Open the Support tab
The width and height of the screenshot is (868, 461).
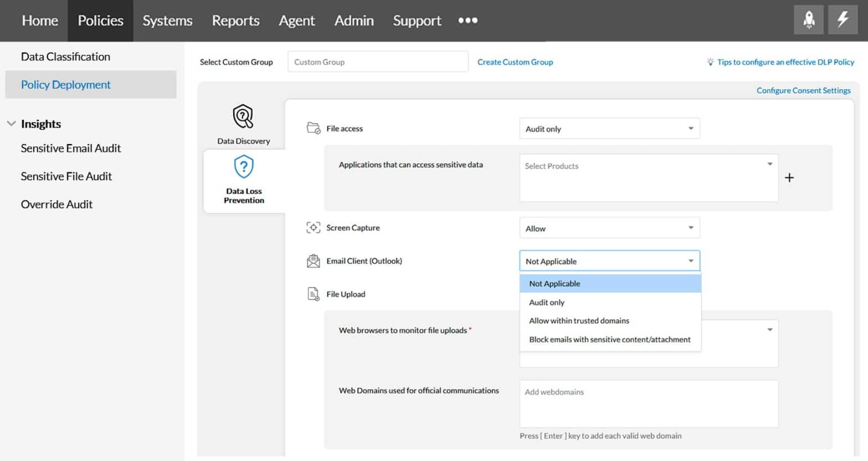tap(417, 21)
